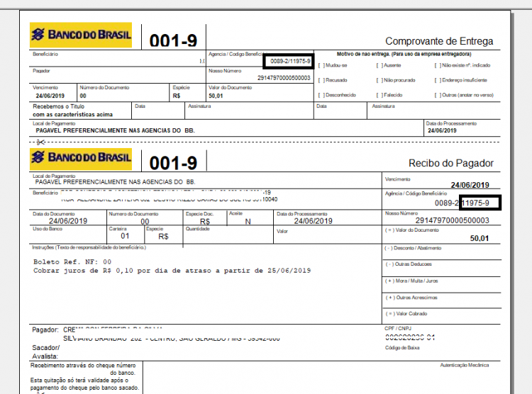Select Nosso Número value in Recibo do Pagador
532x394 pixels.
coord(453,220)
